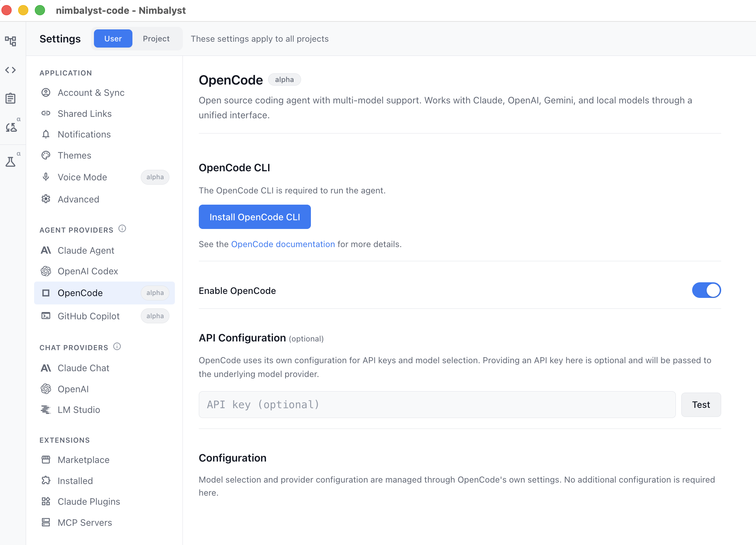Click the Install OpenCode CLI button
The width and height of the screenshot is (756, 545).
point(255,217)
